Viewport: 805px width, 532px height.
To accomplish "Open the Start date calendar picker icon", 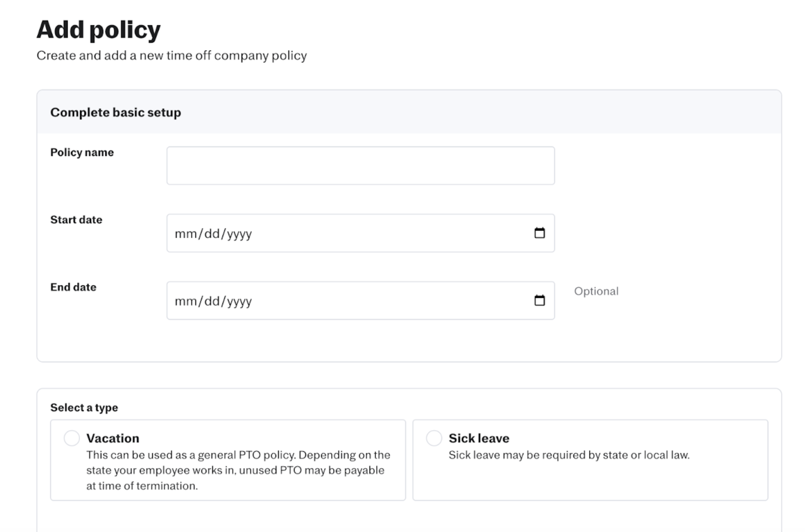I will (x=539, y=233).
